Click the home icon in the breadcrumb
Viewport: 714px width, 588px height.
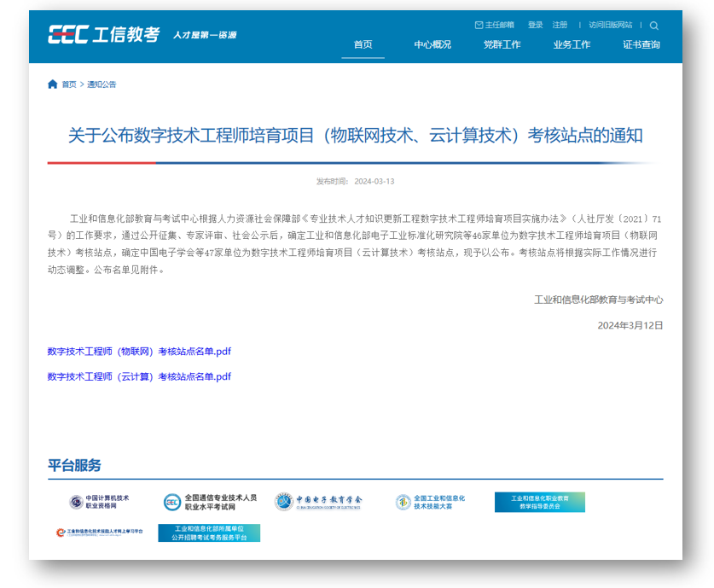51,84
